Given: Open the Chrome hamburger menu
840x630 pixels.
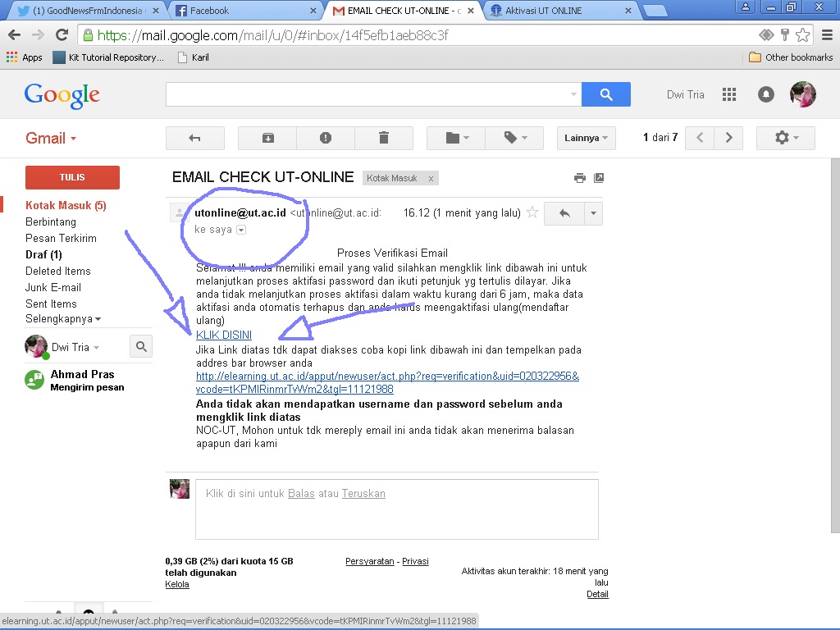Looking at the screenshot, I should tap(827, 35).
